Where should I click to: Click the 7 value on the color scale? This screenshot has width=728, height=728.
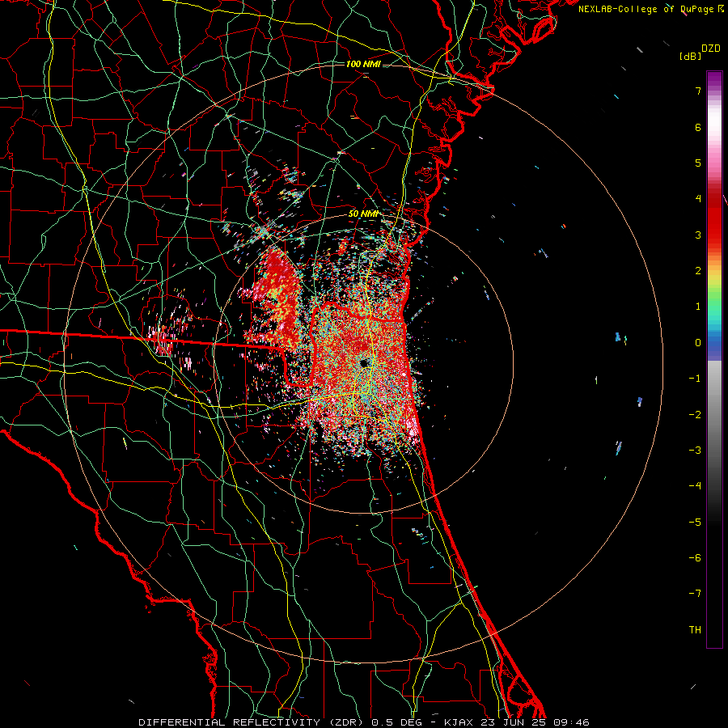click(698, 91)
